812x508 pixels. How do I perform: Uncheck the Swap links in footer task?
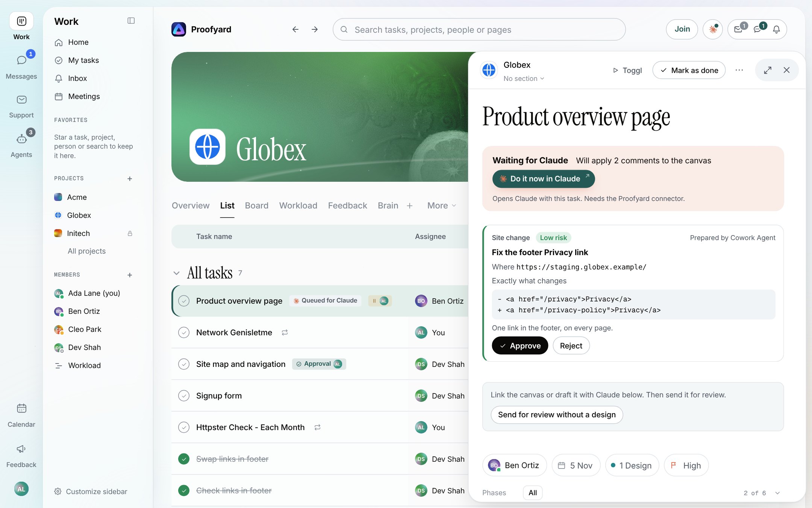click(x=183, y=459)
